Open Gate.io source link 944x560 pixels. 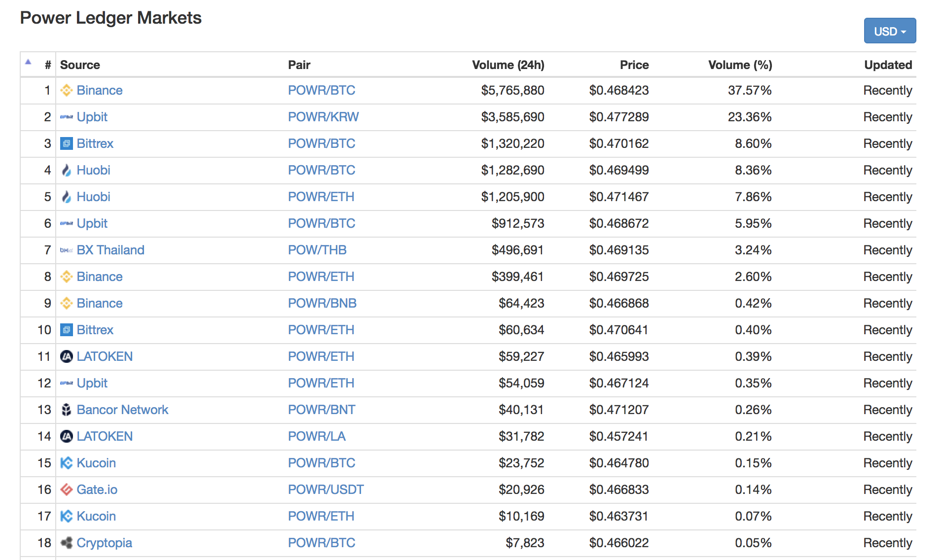coord(97,490)
